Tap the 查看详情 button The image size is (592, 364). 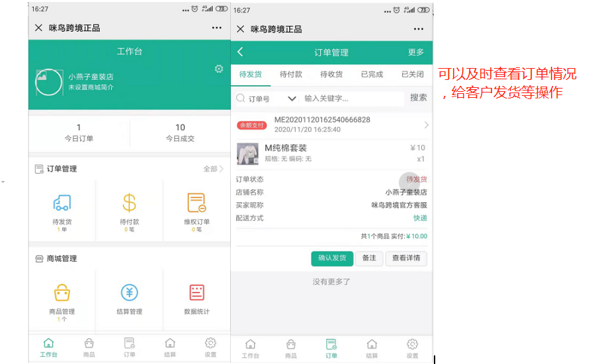coord(406,258)
